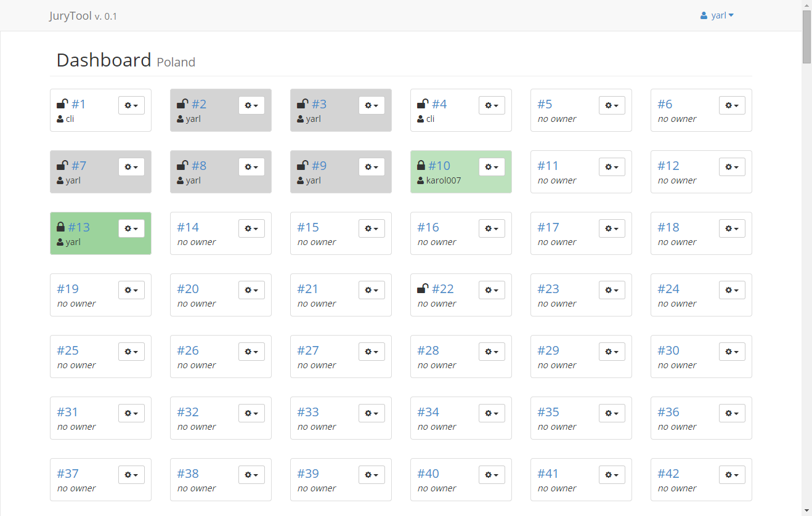812x516 pixels.
Task: Open item #19 link
Action: (68, 289)
